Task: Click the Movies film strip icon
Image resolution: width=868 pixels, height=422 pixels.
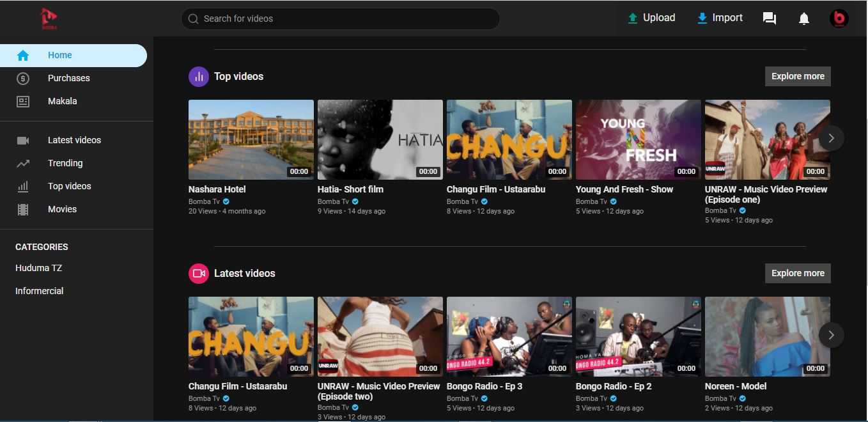Action: [x=23, y=209]
